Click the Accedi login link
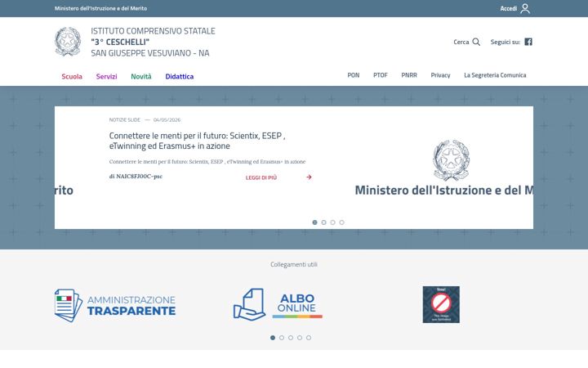 [x=509, y=8]
